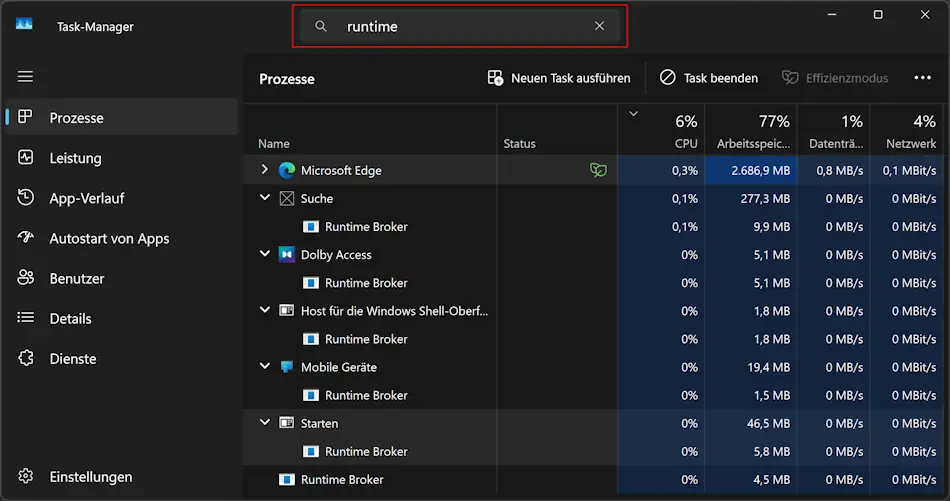
Task: Click the Microsoft Edge process icon
Action: 287,170
